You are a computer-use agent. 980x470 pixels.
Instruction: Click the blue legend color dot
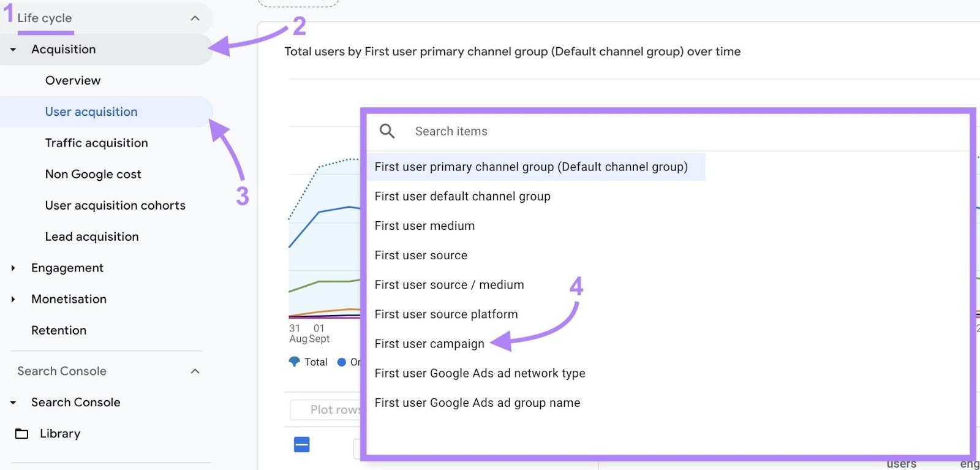[342, 362]
